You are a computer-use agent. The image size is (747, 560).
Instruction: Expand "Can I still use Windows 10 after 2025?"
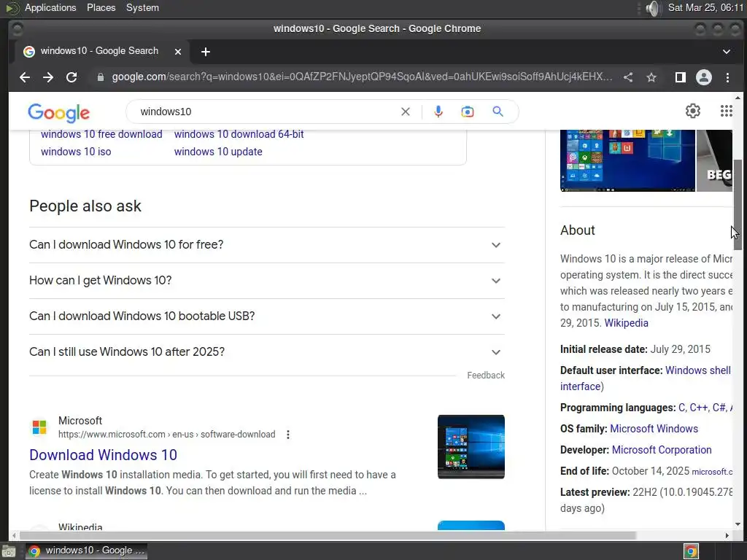pos(267,352)
